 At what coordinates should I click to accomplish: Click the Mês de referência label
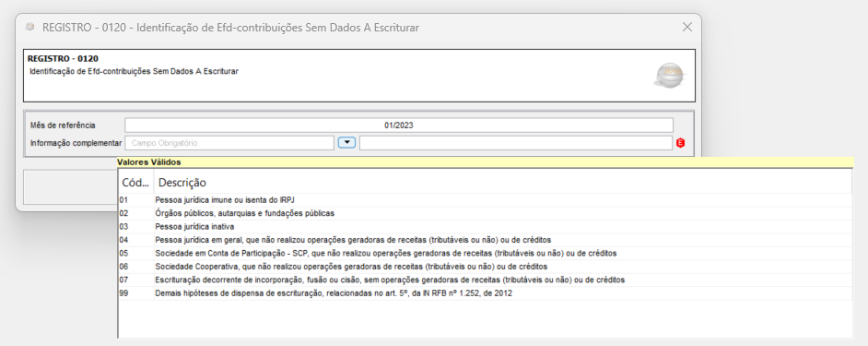[63, 125]
